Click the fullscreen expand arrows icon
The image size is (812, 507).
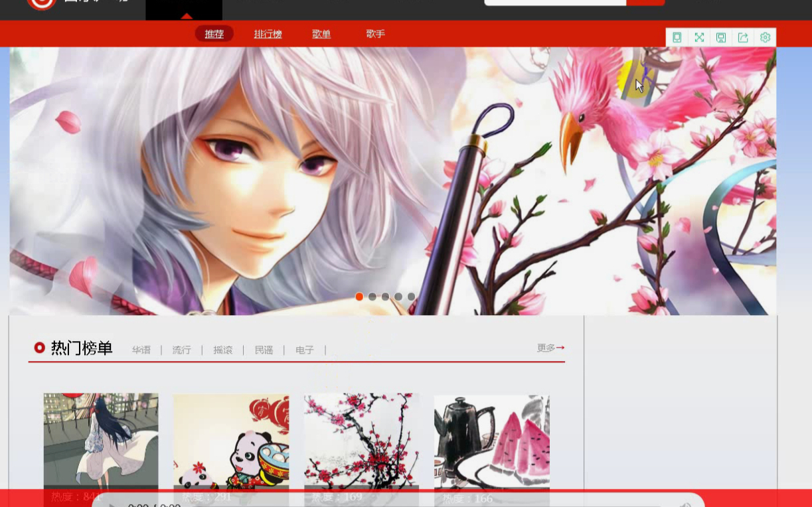click(x=699, y=38)
